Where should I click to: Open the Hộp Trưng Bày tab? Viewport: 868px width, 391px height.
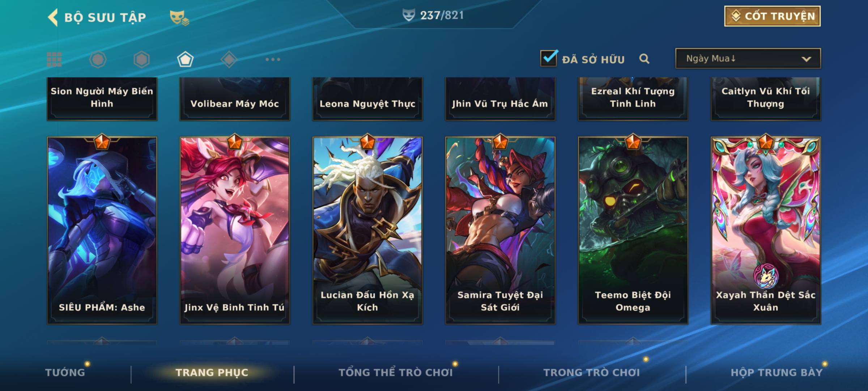coord(776,372)
